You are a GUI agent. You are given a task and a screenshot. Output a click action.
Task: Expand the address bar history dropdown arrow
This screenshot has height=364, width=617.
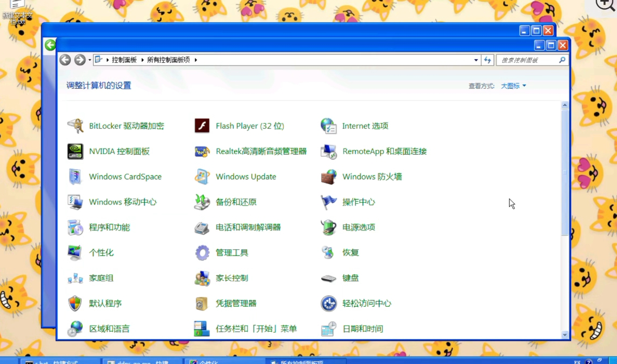(x=476, y=60)
